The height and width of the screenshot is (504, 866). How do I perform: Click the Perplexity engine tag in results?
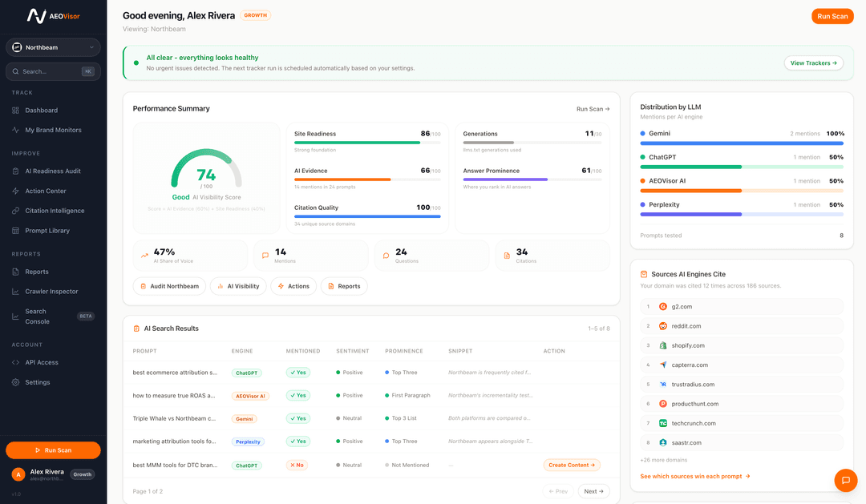(248, 442)
